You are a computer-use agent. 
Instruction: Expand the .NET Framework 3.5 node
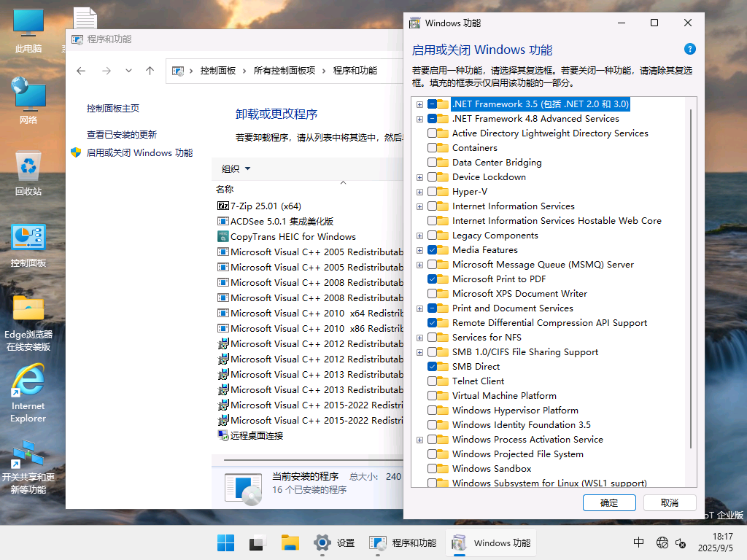[419, 104]
